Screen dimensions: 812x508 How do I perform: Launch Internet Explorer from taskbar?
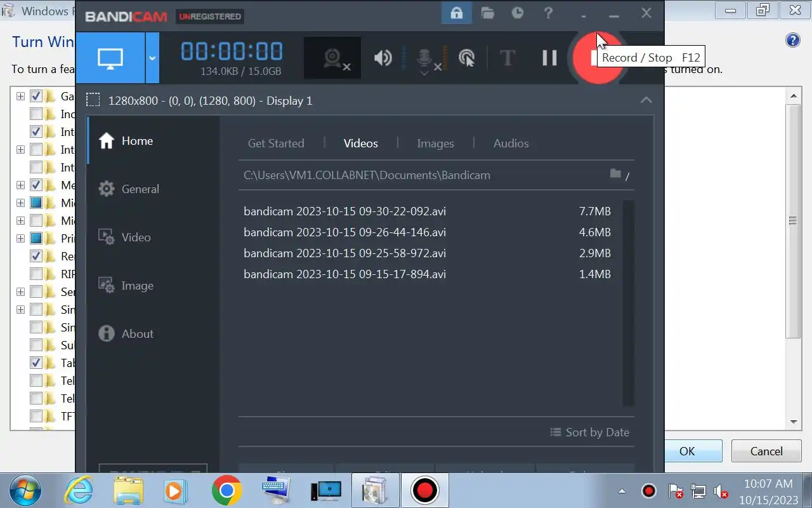79,491
